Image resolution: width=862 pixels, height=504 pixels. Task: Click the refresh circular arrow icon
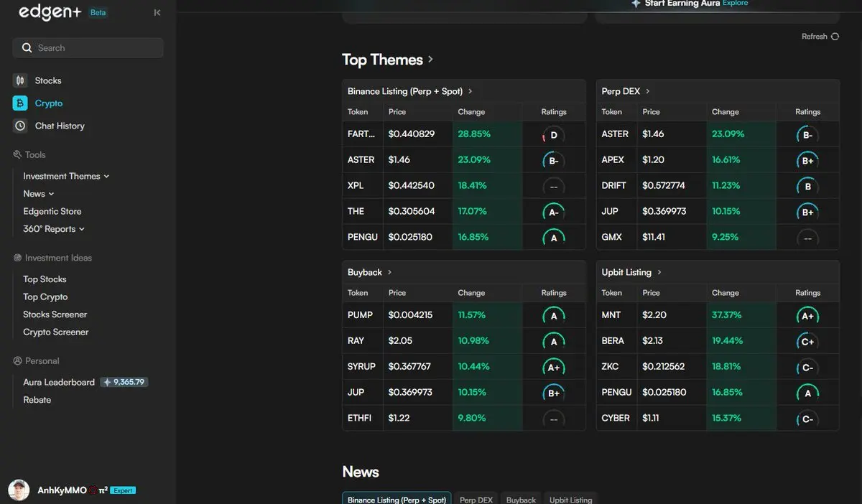[x=835, y=37]
